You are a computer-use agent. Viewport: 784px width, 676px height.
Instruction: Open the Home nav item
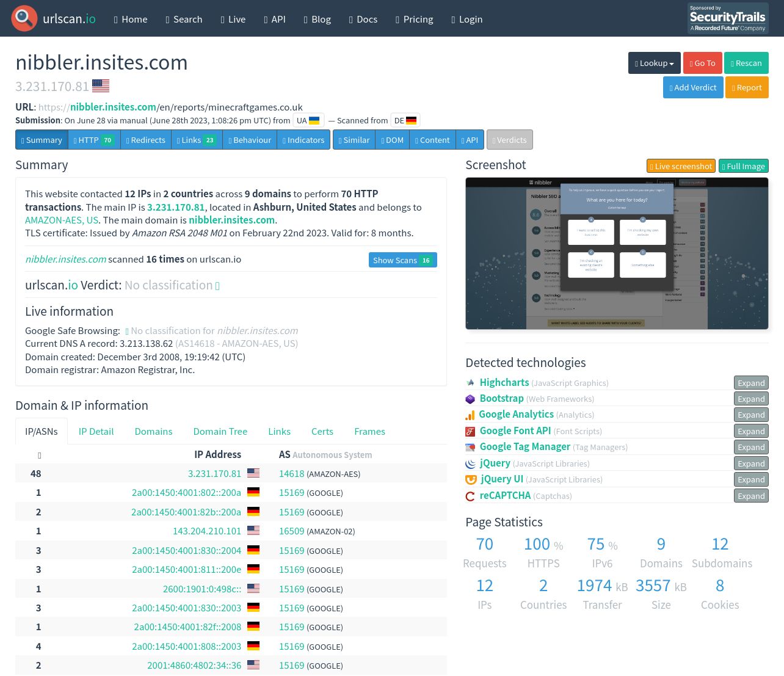(x=131, y=19)
